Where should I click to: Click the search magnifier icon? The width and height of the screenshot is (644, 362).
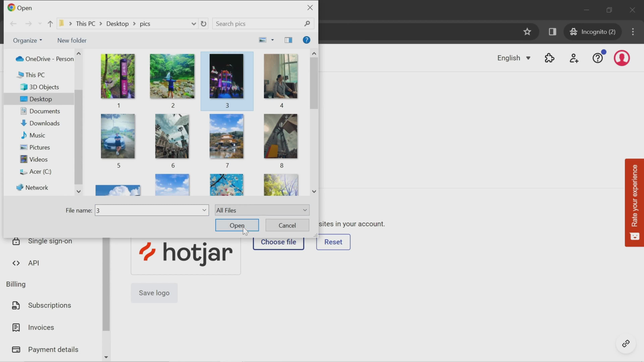pyautogui.click(x=307, y=24)
